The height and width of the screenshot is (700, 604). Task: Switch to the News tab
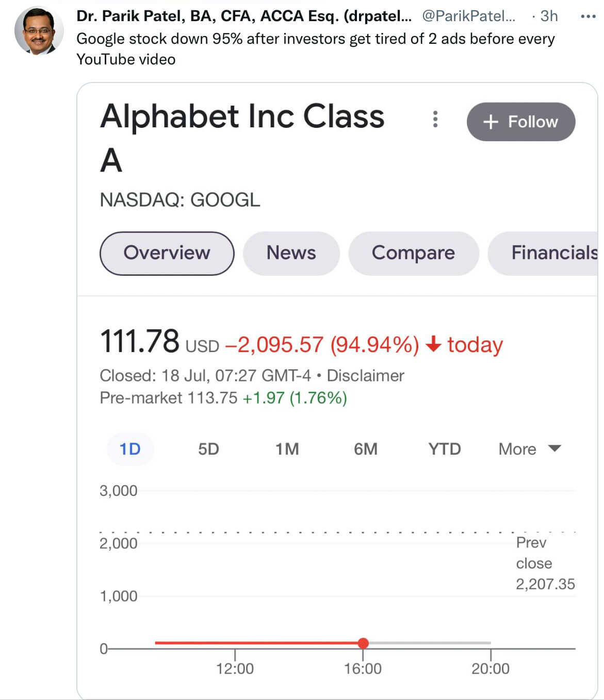291,253
